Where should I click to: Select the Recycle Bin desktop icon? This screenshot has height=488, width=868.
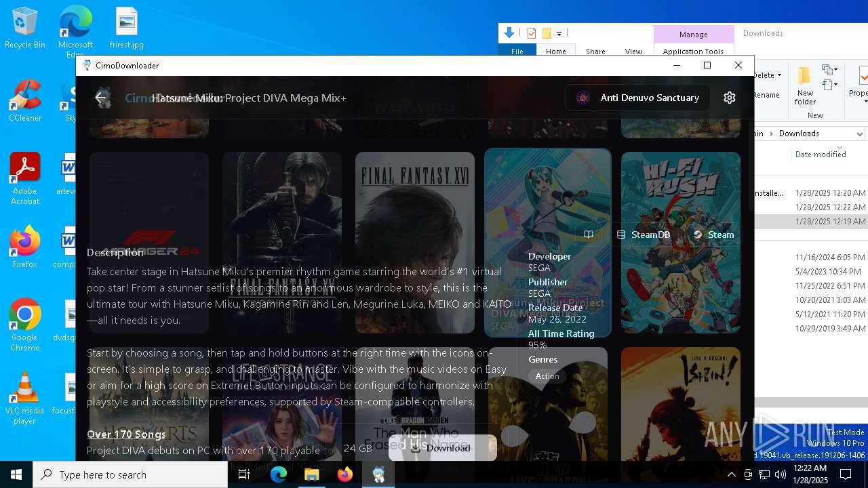coord(25,28)
